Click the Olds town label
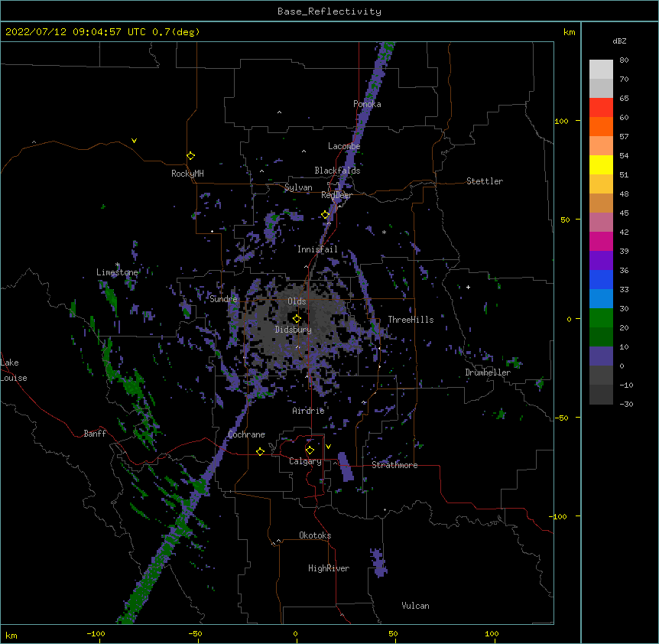Image resolution: width=659 pixels, height=644 pixels. pyautogui.click(x=297, y=301)
